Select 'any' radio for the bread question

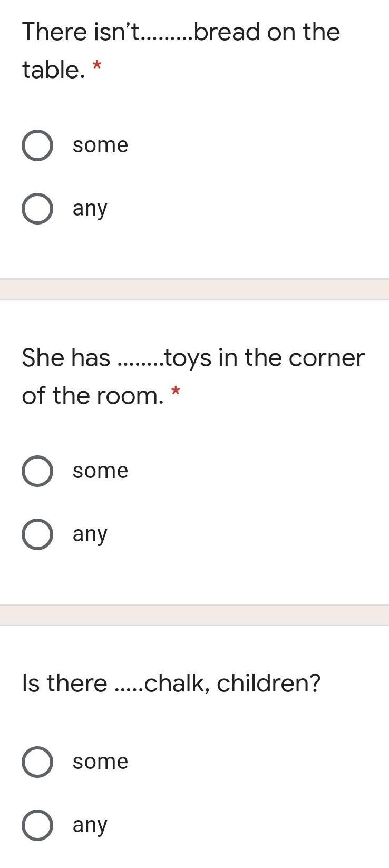click(x=37, y=209)
